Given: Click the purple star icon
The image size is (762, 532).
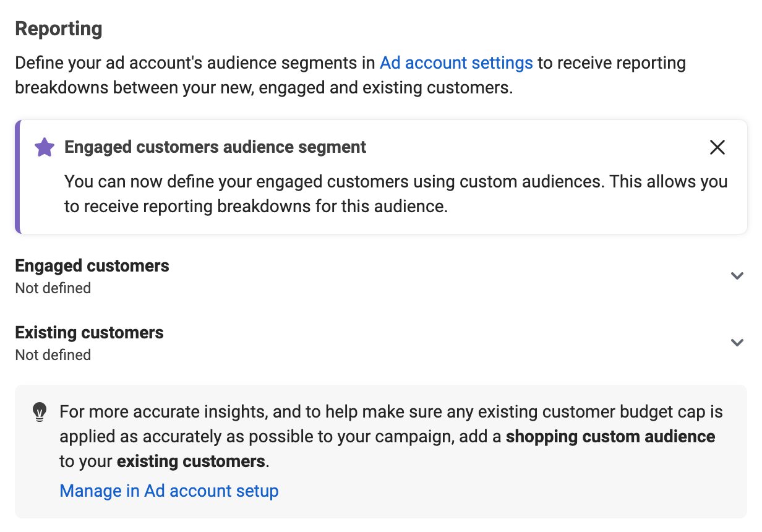Looking at the screenshot, I should [x=45, y=147].
